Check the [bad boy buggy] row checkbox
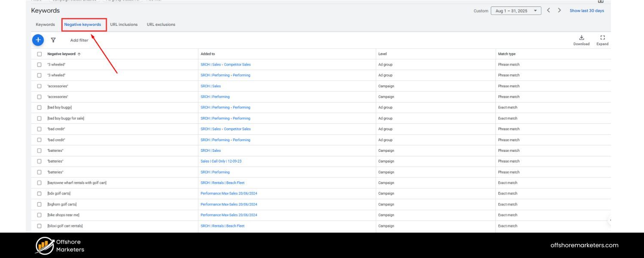 (x=39, y=107)
